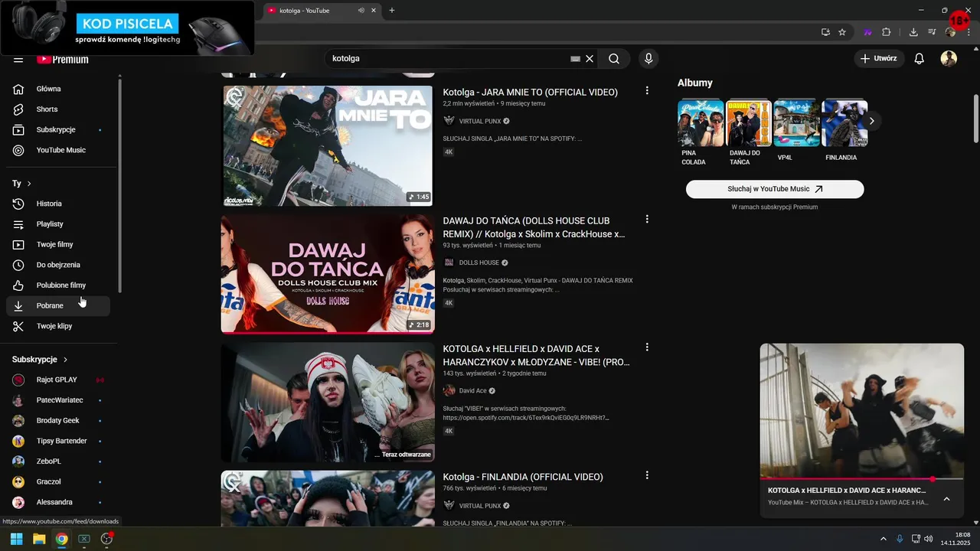This screenshot has height=551, width=980.
Task: Open Kotolga - JARA MNIE TO title
Action: (x=530, y=92)
